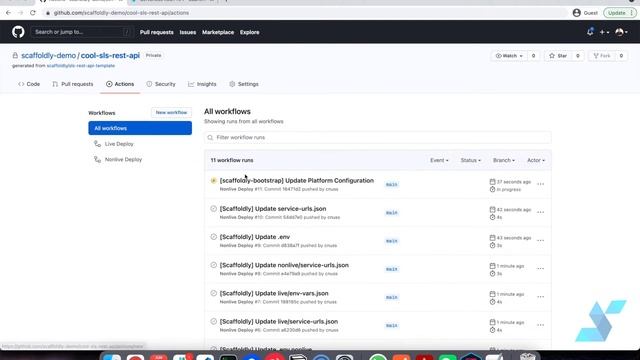
Task: Open the Update live/service-urls.json run
Action: pos(279,321)
